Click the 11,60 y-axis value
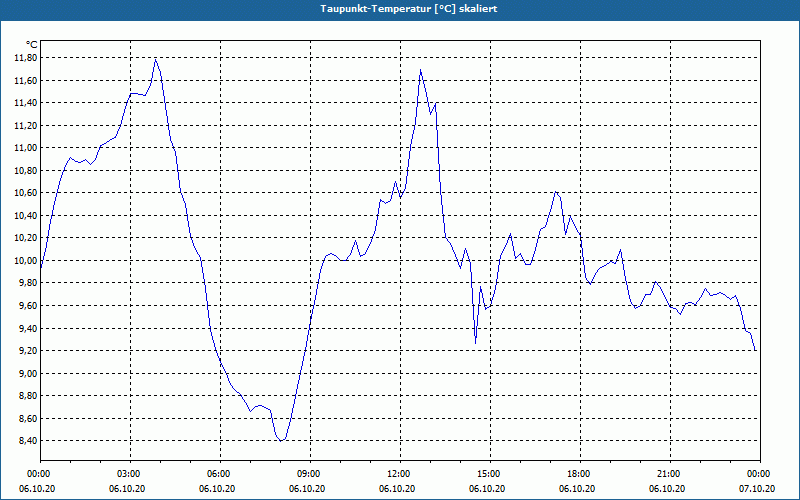This screenshot has width=800, height=500. pyautogui.click(x=26, y=81)
